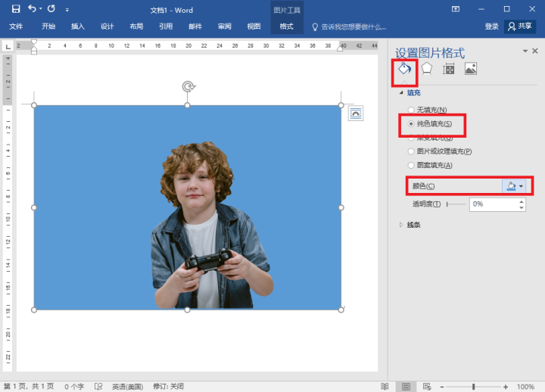
Task: Switch to the 插入 ribbon tab
Action: (x=77, y=26)
